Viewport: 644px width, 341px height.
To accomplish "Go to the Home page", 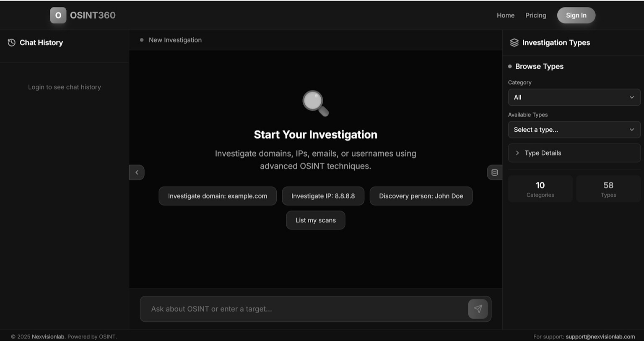I will tap(505, 16).
